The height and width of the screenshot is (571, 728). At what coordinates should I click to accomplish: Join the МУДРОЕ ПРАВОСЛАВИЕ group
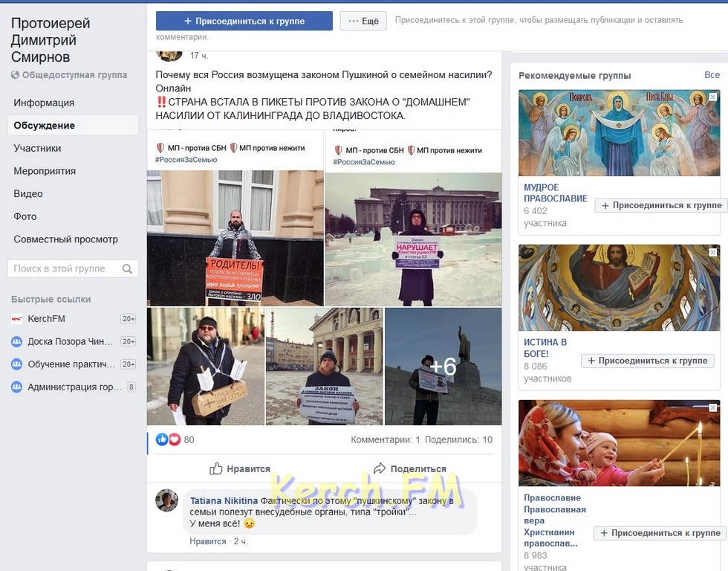pyautogui.click(x=661, y=205)
